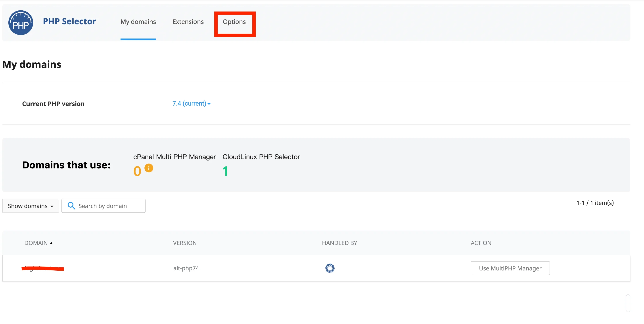The width and height of the screenshot is (644, 324).
Task: Click the CloudLinux handler icon in row
Action: 330,268
